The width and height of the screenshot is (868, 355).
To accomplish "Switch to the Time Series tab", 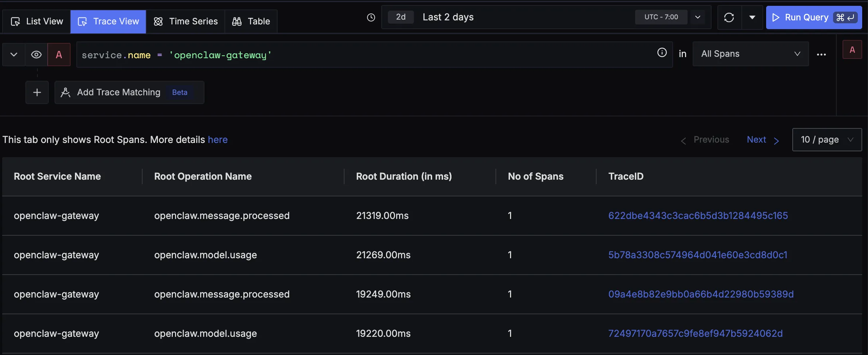I will tap(186, 21).
